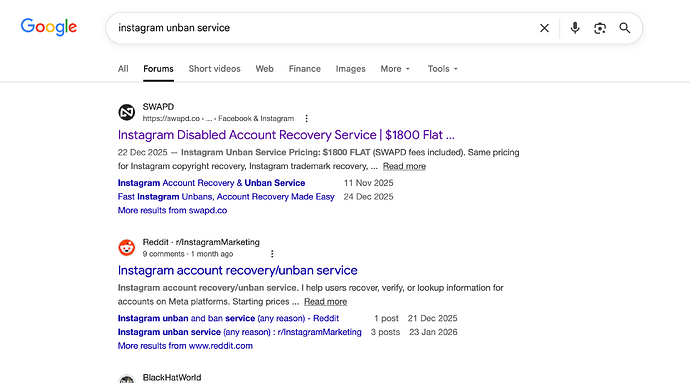Select the Forums tab
Viewport: 690px width, 383px height.
158,69
